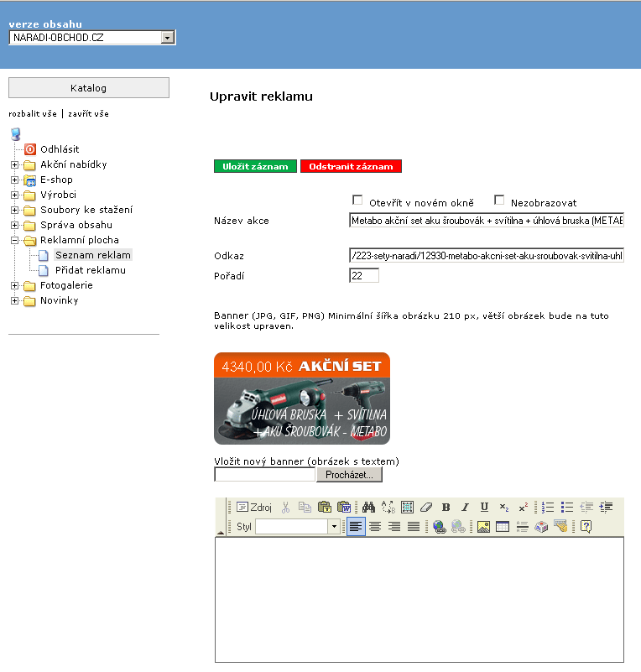Viewport: 641px width, 672px height.
Task: Click the Replace icon
Action: pos(388,508)
